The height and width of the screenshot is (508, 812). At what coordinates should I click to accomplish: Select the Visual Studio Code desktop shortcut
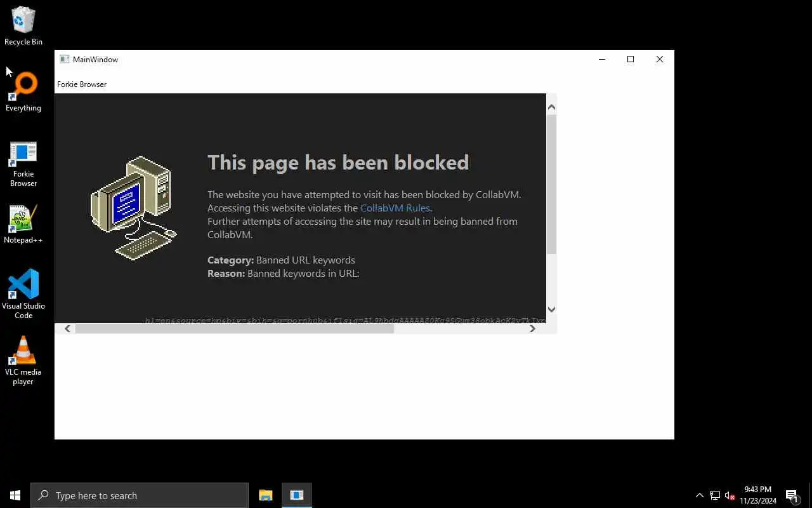(23, 293)
